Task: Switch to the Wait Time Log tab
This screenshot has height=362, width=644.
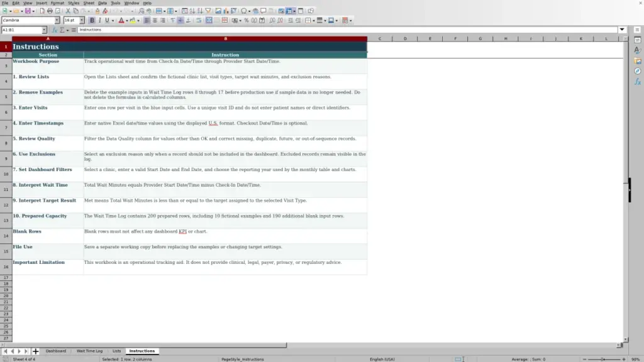Action: click(x=89, y=351)
